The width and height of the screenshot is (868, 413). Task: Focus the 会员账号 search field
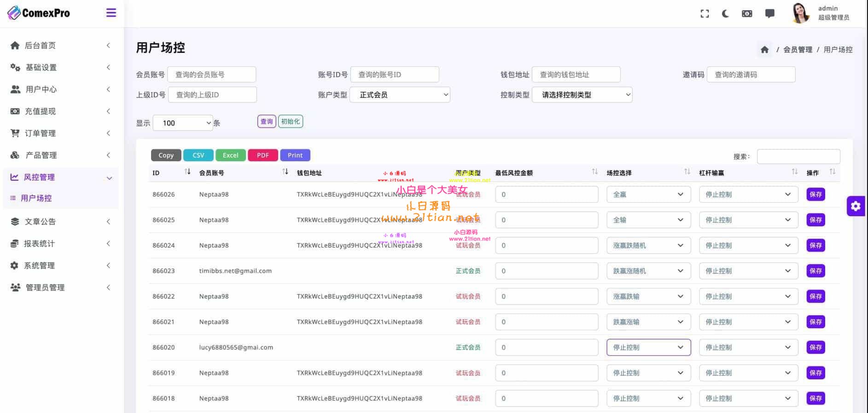(x=212, y=74)
